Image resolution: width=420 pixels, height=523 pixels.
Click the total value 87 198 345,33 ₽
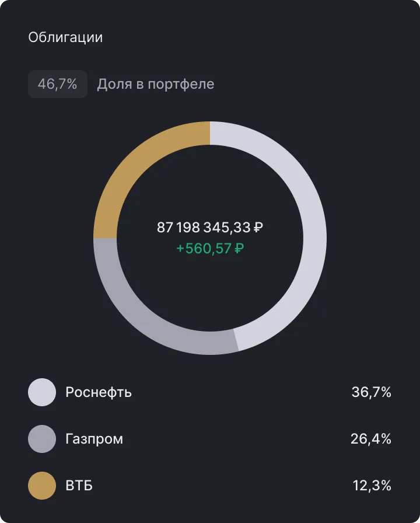(x=210, y=228)
